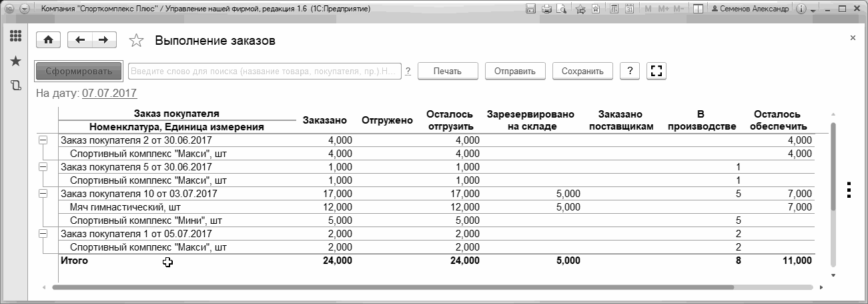Click the scroll down arrow of vertical scrollbar
The image size is (868, 304).
coord(833,275)
